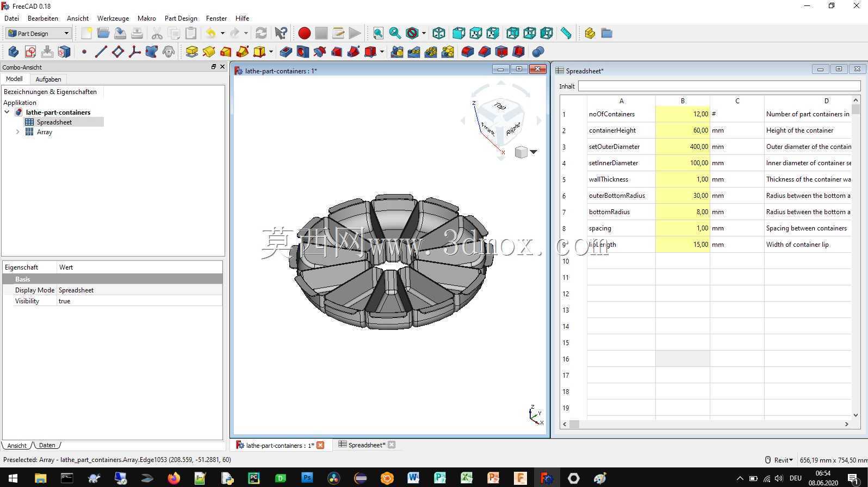Start macro recording with red circle icon
Viewport: 868px width, 487px height.
pos(305,33)
